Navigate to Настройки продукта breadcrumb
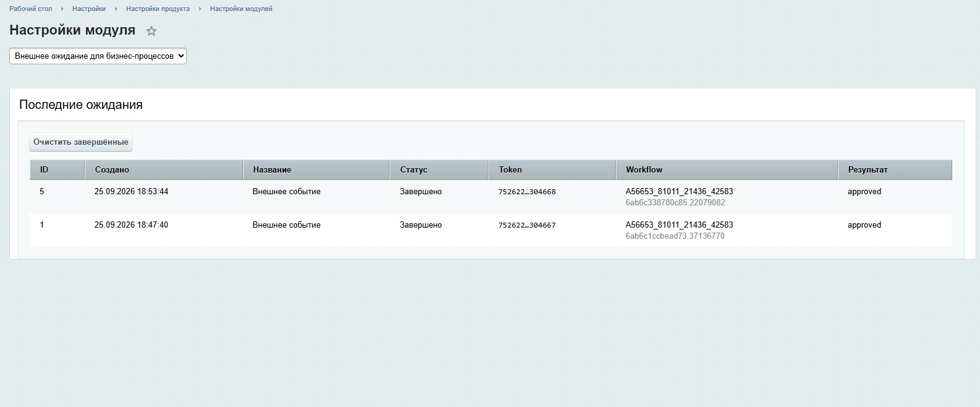The image size is (980, 407). (158, 9)
